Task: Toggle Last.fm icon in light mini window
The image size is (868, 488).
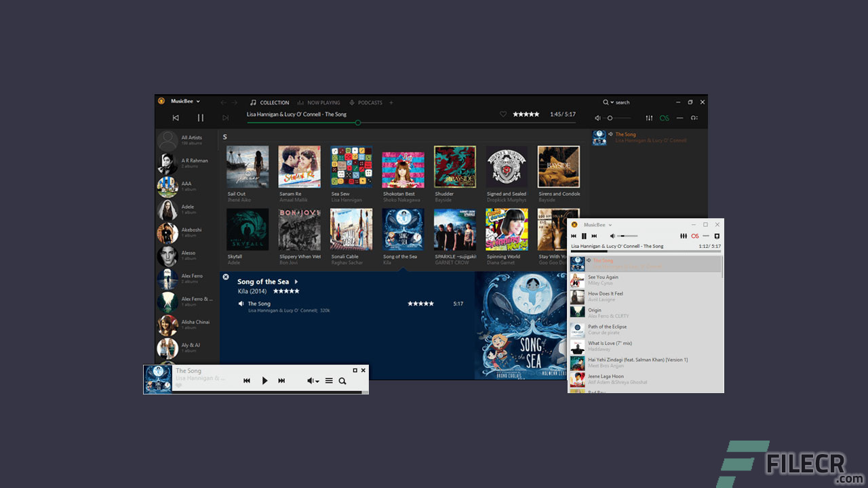Action: coord(695,236)
